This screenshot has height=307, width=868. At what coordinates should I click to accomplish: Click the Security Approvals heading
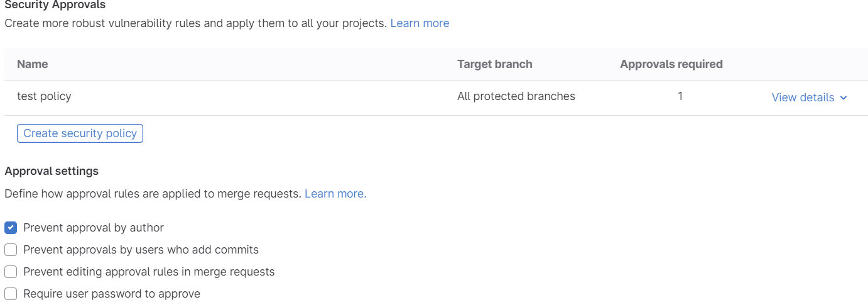pos(55,5)
